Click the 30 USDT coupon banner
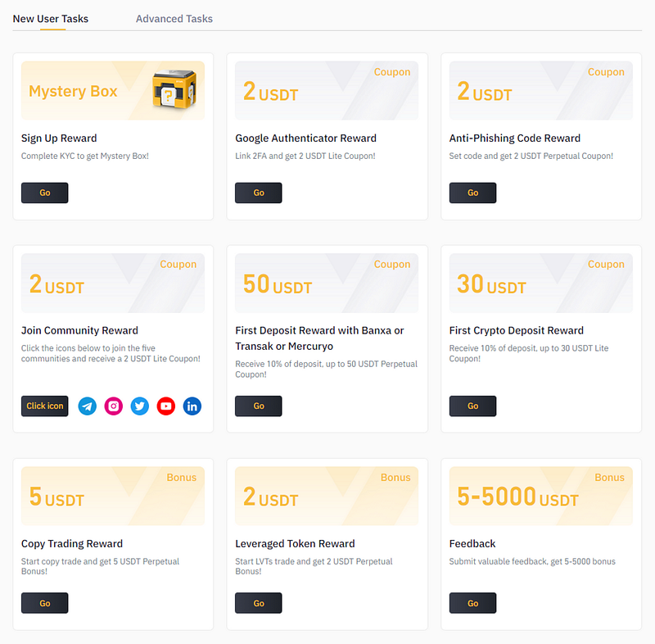Viewport: 655px width, 644px height. tap(541, 283)
